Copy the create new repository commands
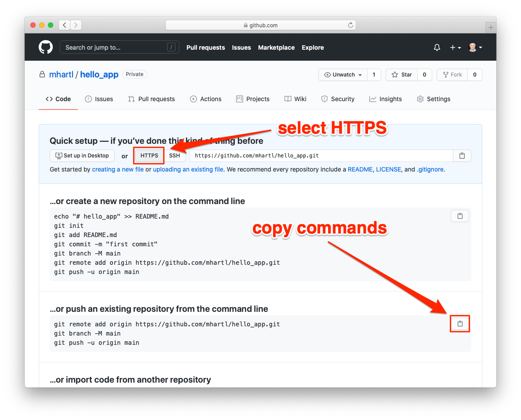Screen dimensions: 521x420 point(460,216)
